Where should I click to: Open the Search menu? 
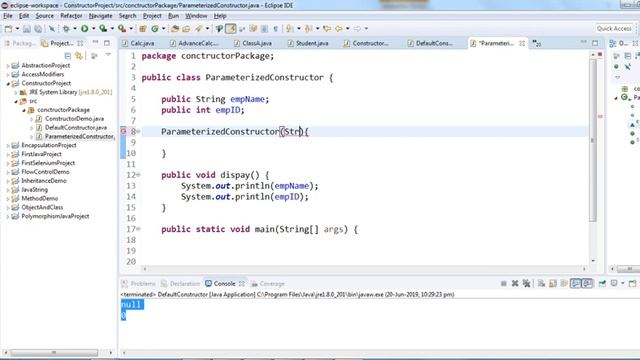pos(127,16)
